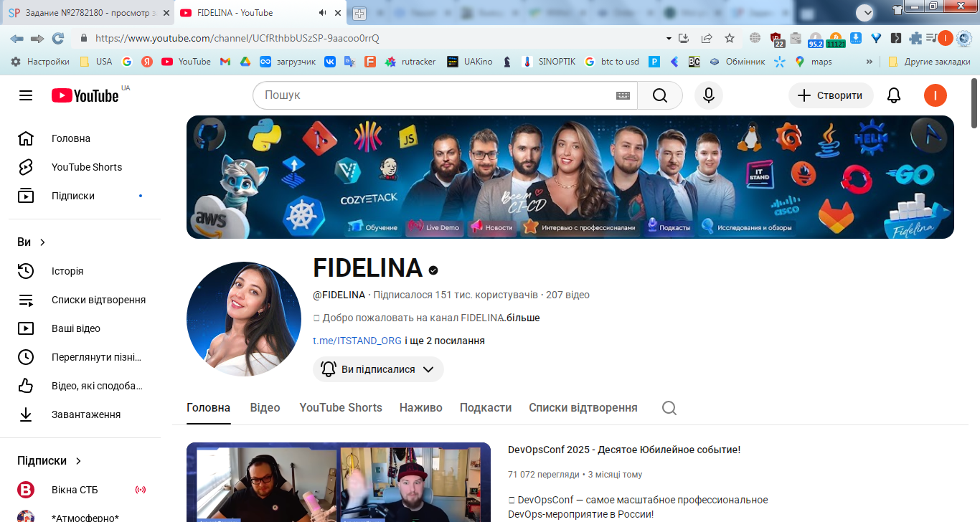Go back in the browser
Image resolution: width=980 pixels, height=522 pixels.
click(x=17, y=38)
